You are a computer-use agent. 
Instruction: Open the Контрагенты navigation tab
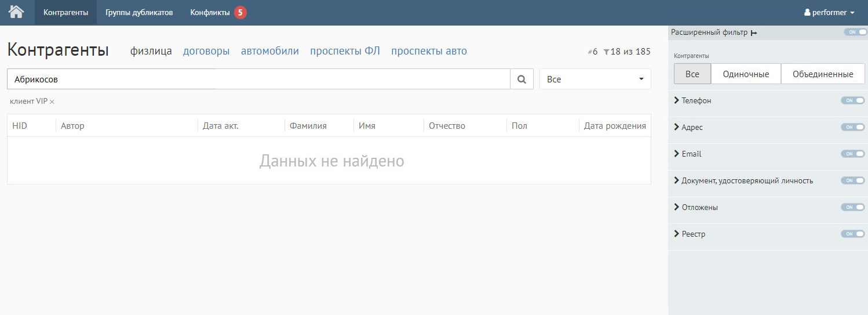coord(65,12)
